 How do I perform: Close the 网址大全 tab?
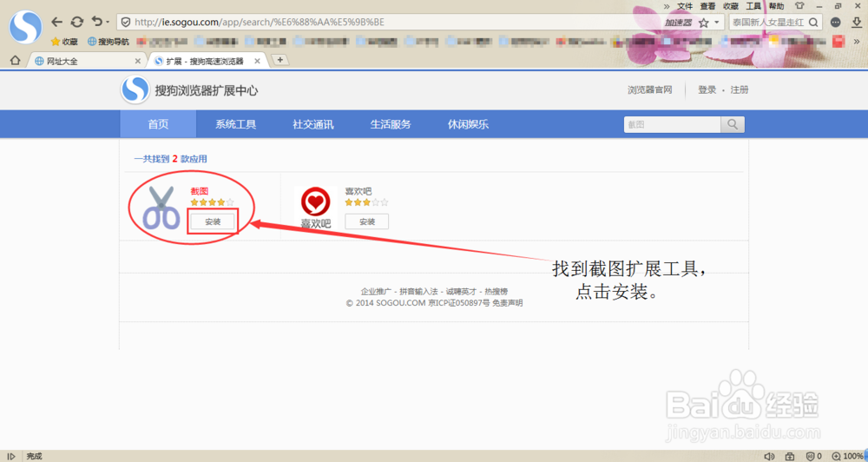(138, 61)
